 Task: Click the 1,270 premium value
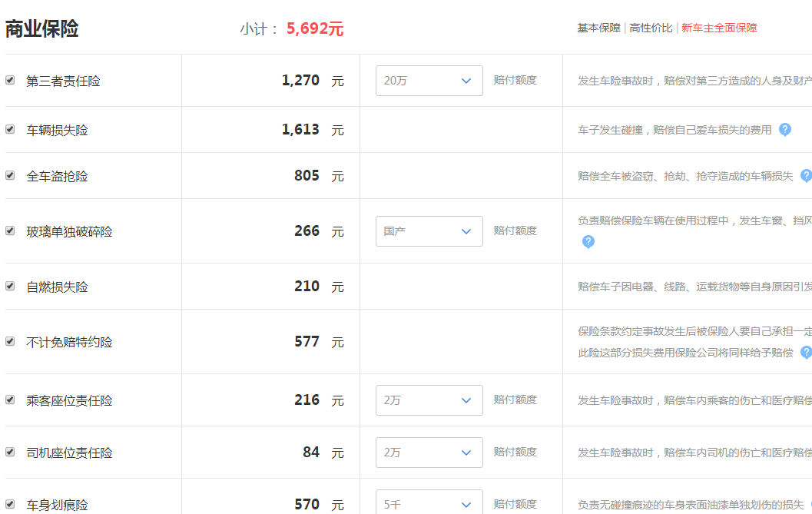[x=300, y=81]
